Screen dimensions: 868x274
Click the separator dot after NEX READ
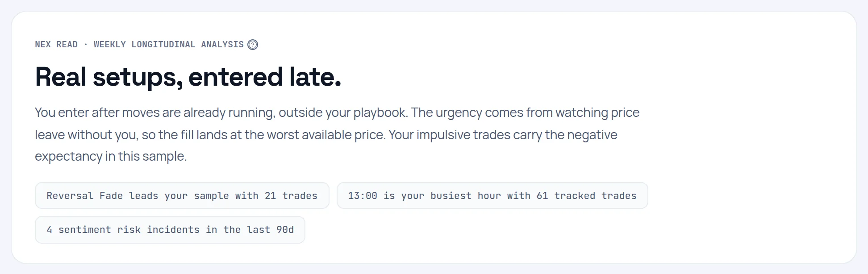[86, 45]
